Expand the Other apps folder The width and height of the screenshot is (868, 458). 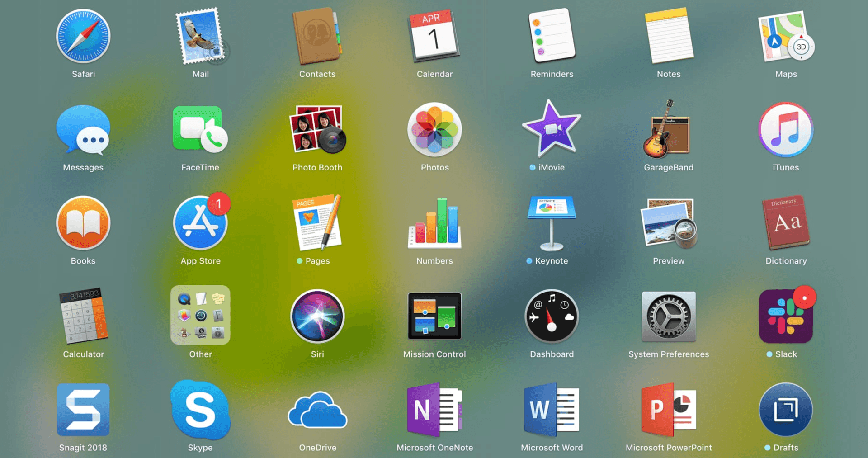coord(200,315)
